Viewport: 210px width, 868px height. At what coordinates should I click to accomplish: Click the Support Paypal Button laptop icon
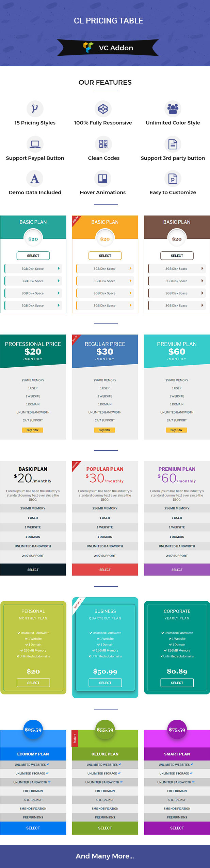(35, 144)
